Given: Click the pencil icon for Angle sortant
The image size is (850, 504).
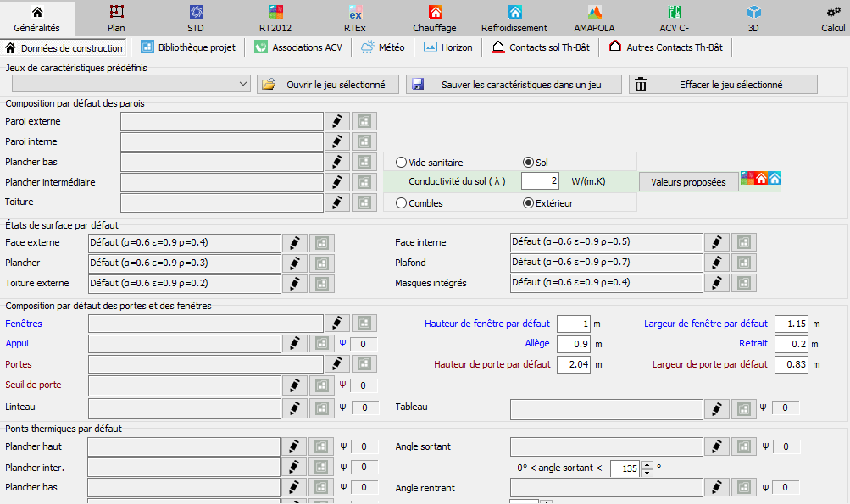Looking at the screenshot, I should click(717, 446).
